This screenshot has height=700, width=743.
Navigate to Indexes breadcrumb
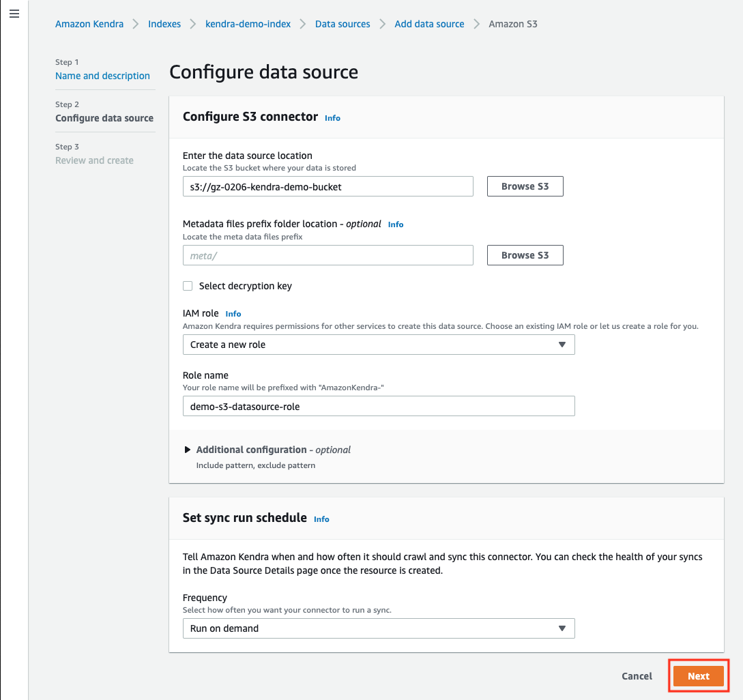pyautogui.click(x=164, y=24)
